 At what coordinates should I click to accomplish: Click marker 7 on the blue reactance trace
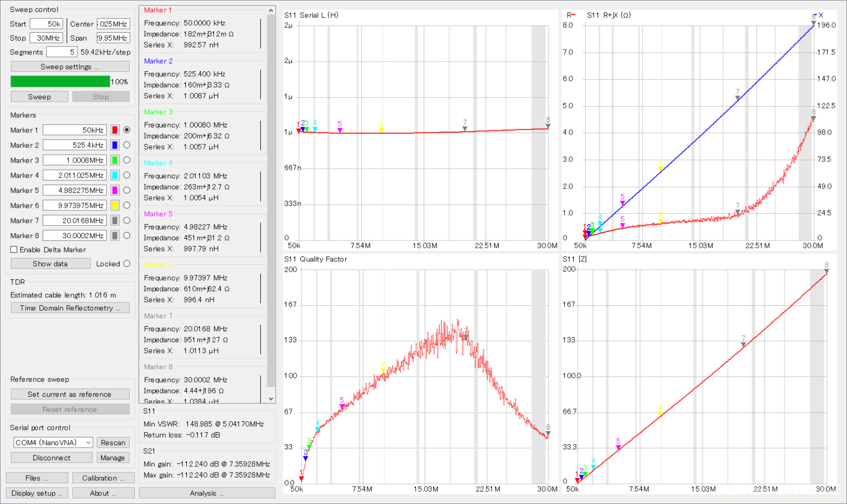click(x=737, y=98)
